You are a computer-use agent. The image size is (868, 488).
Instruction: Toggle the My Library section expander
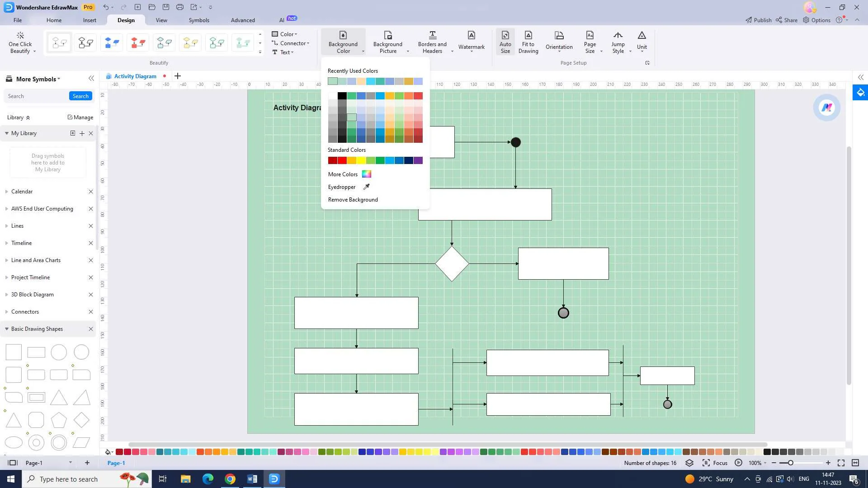7,133
